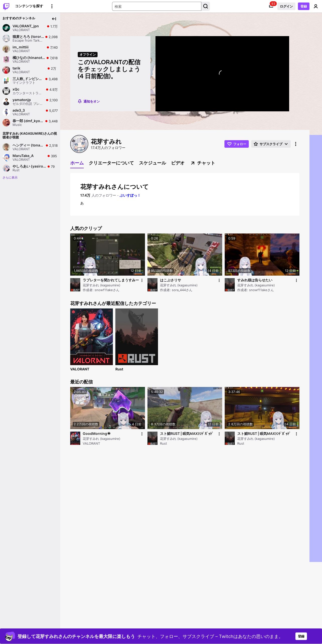The width and height of the screenshot is (322, 644).
Task: Turn on notifications with 通知をオン
Action: [89, 101]
